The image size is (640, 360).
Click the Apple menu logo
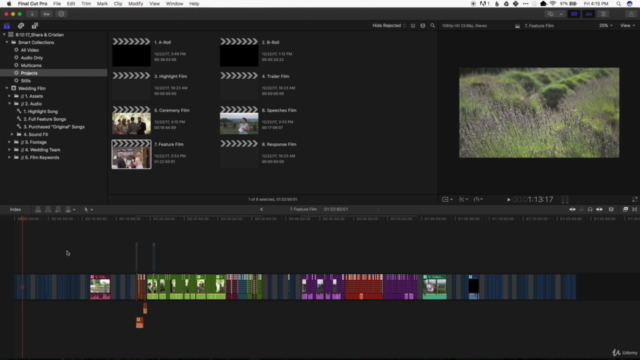click(x=9, y=4)
